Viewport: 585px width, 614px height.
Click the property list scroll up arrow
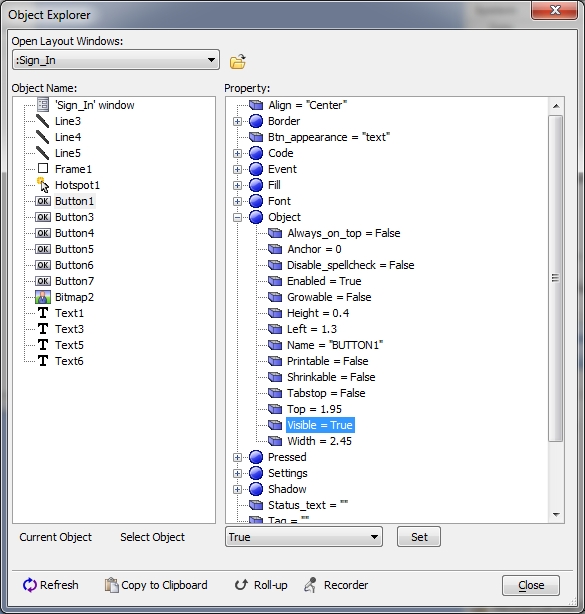point(556,106)
